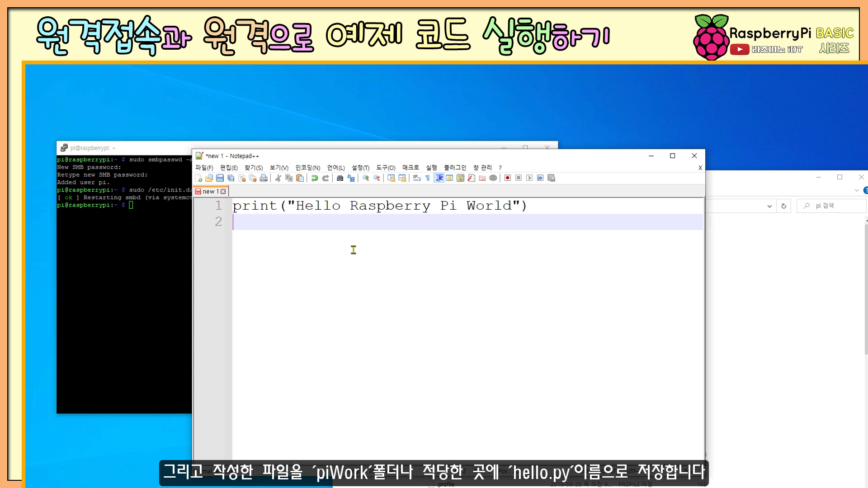Click the Undo arrow icon
Viewport: 868px width, 488px height.
point(315,178)
